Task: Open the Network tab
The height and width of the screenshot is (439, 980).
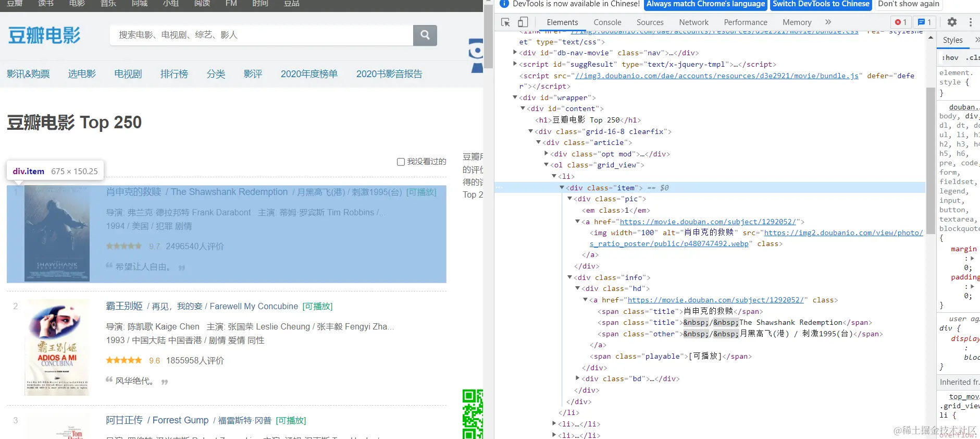Action: tap(693, 22)
